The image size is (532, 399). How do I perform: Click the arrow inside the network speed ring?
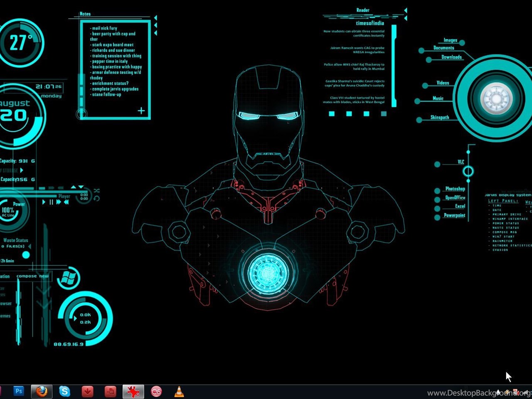[75, 319]
